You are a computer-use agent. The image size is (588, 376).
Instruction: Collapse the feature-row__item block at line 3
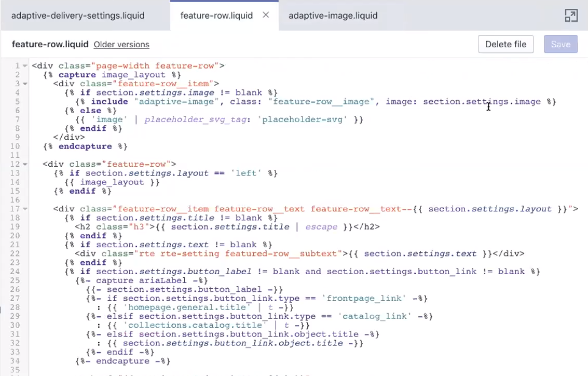(24, 83)
